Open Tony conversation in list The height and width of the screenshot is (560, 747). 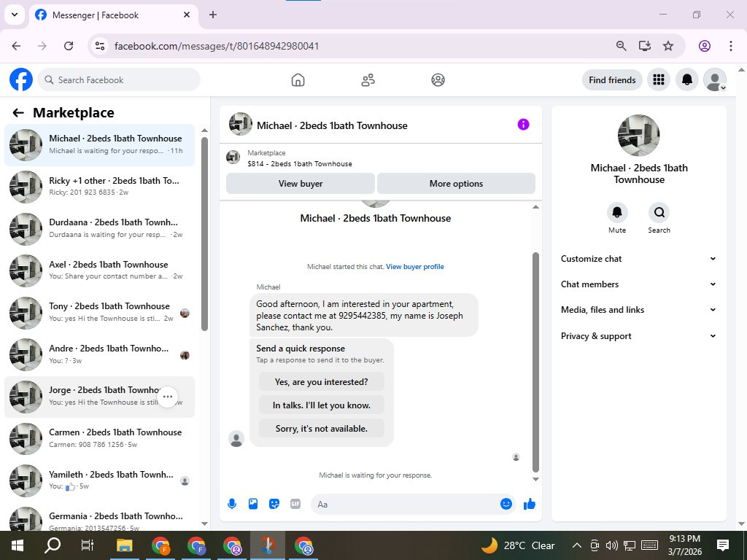coord(99,312)
